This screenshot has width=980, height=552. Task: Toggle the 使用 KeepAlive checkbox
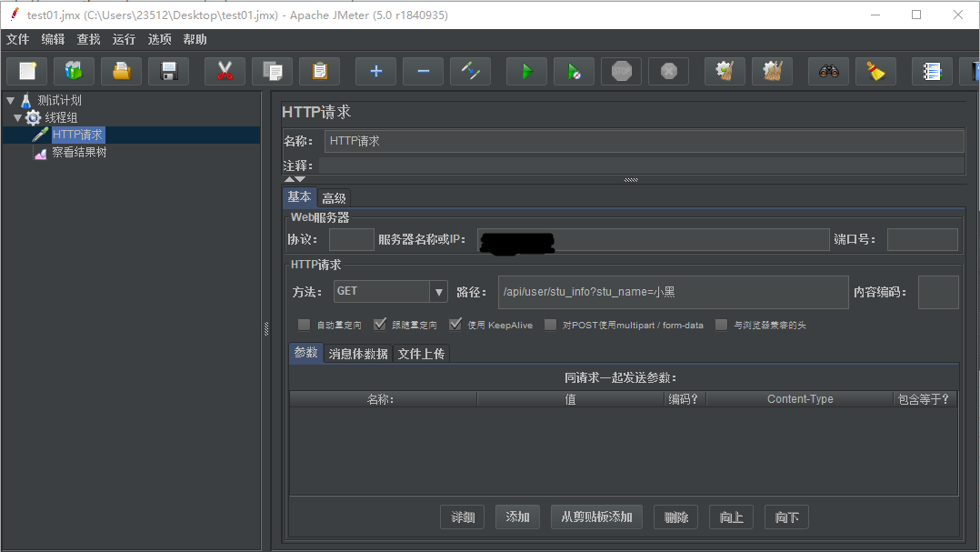tap(455, 325)
